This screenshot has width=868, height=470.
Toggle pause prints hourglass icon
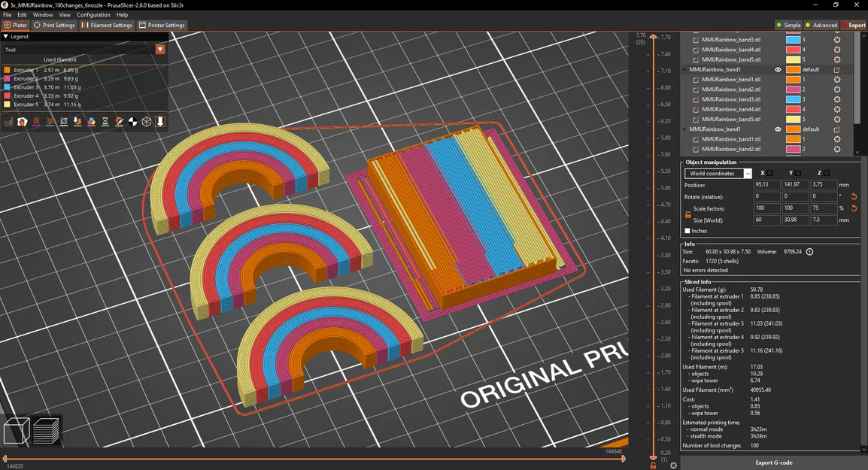point(106,121)
